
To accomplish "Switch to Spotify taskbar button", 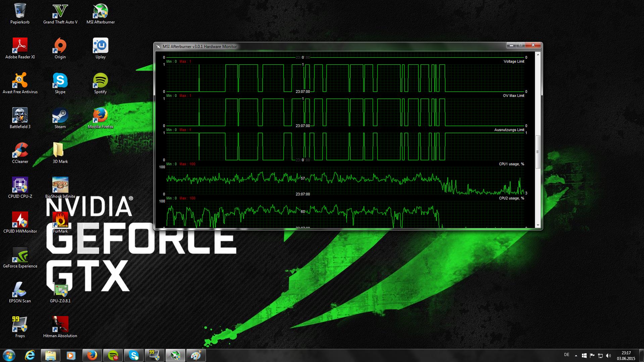I will 113,355.
